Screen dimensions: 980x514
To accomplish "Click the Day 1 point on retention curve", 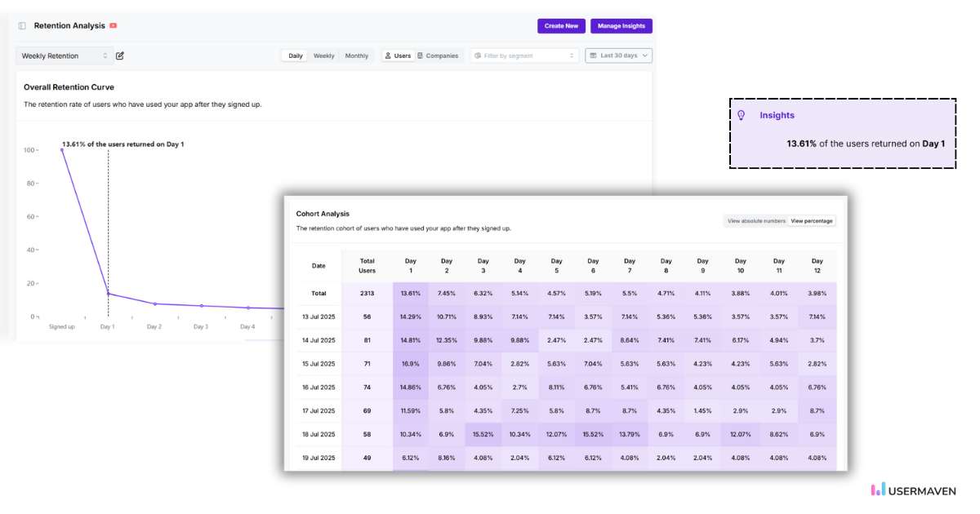I will click(108, 294).
